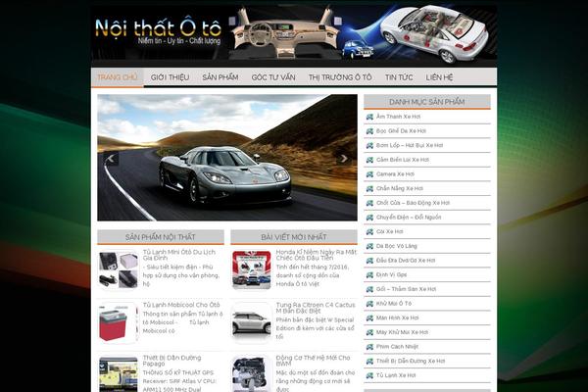Viewport: 588px width, 392px height.
Task: Click the car icon beside Chốt Cửa – Báo Động
Action: (x=369, y=203)
